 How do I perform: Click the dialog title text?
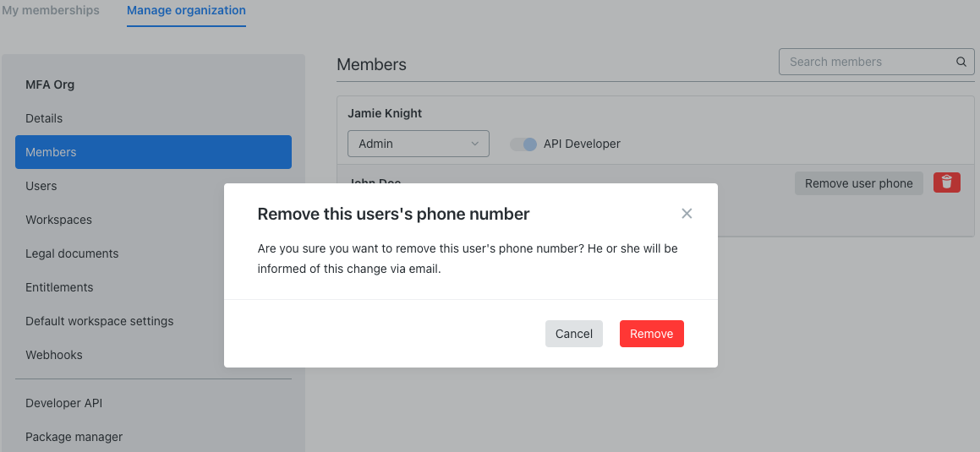tap(393, 214)
